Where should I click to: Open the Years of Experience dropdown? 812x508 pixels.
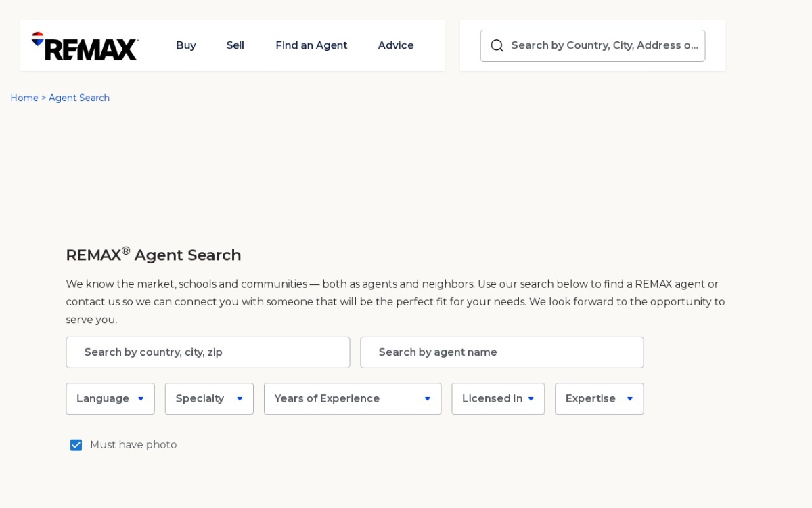coord(353,398)
